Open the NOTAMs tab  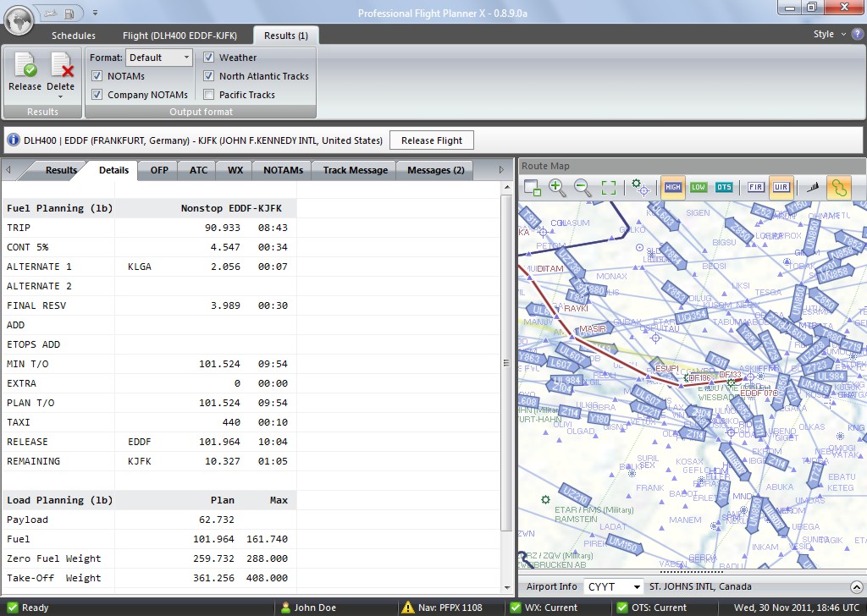coord(283,170)
